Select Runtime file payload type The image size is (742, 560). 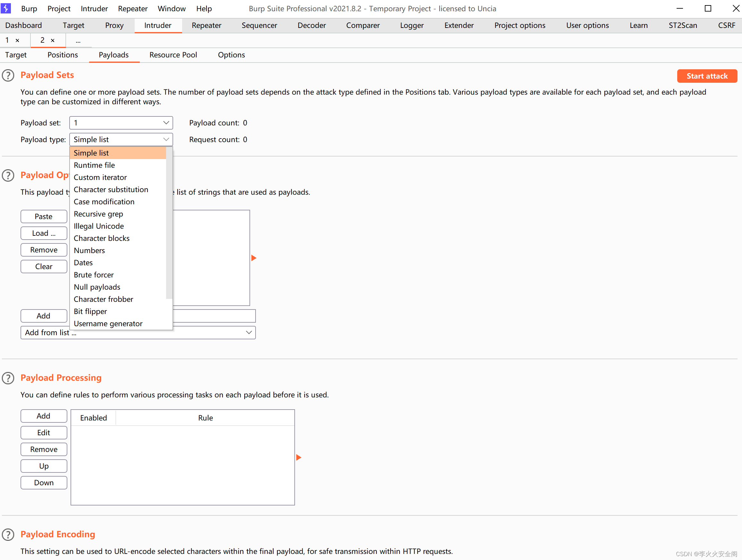pos(118,165)
